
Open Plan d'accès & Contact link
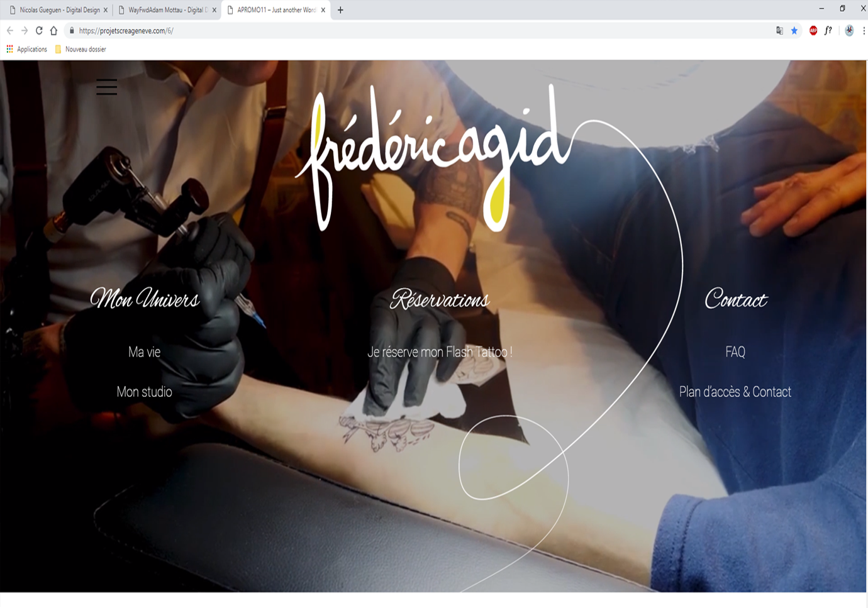pos(735,392)
